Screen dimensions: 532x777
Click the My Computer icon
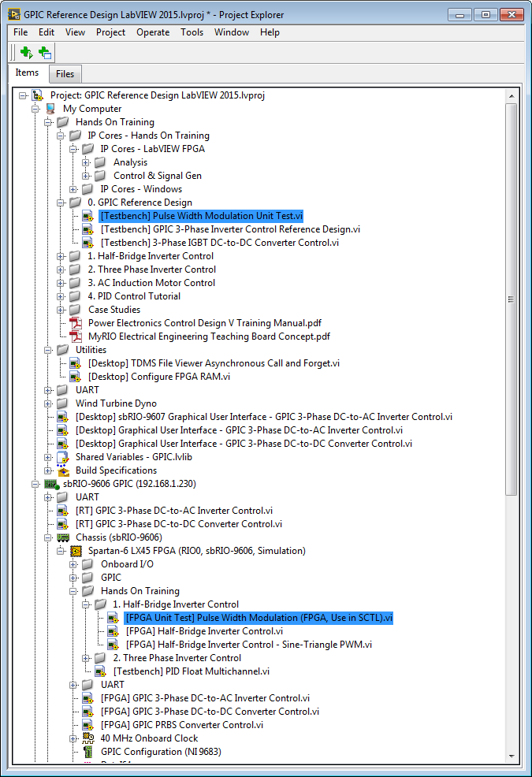(x=50, y=109)
